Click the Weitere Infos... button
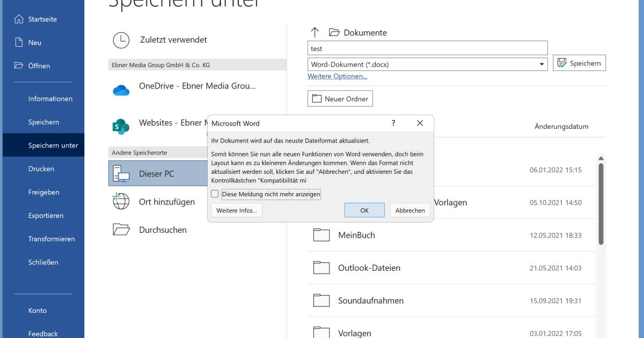Screen dimensions: 644x338 (237, 210)
